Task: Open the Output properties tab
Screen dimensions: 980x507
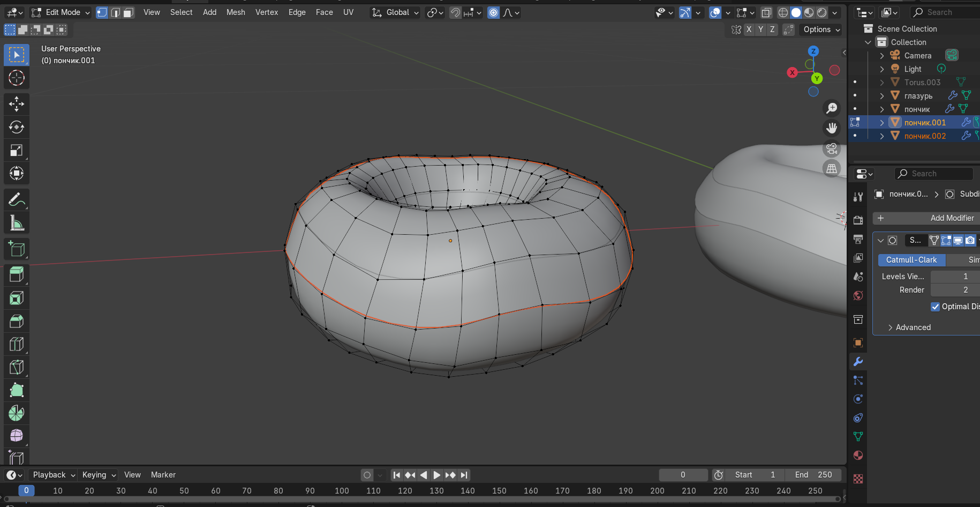Action: (858, 239)
